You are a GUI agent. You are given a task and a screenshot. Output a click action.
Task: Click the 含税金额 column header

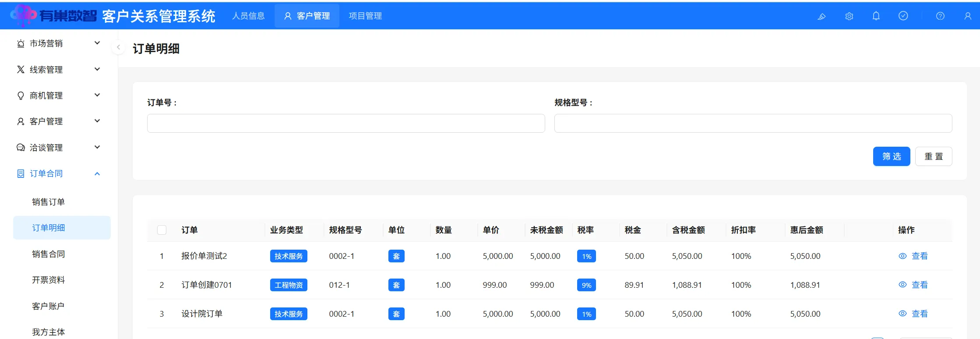coord(688,230)
